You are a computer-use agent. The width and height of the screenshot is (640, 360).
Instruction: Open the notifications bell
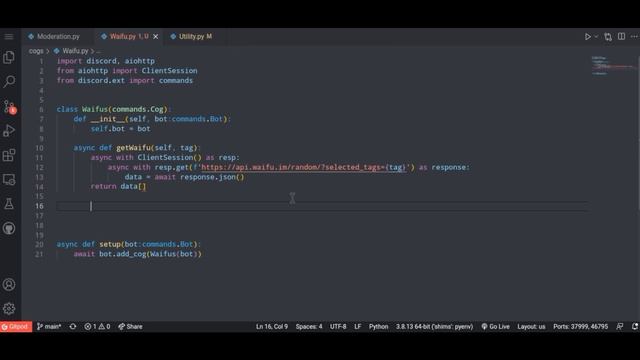[635, 327]
